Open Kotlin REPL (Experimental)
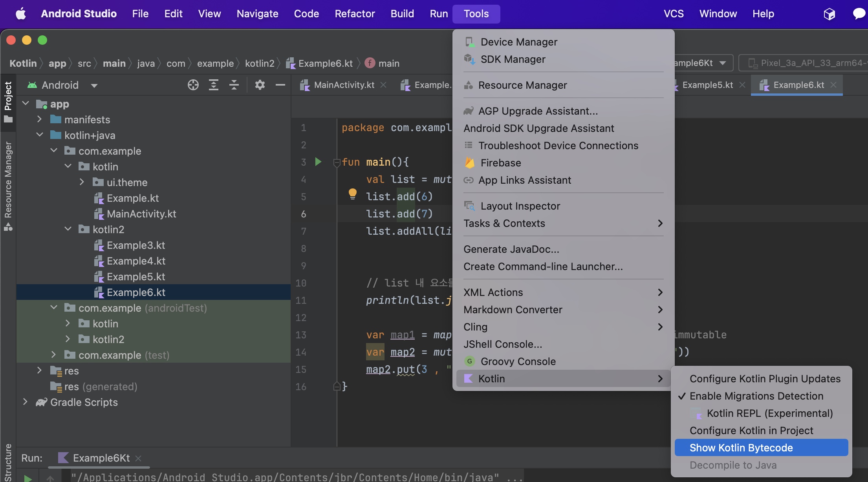This screenshot has height=482, width=868. click(x=761, y=413)
